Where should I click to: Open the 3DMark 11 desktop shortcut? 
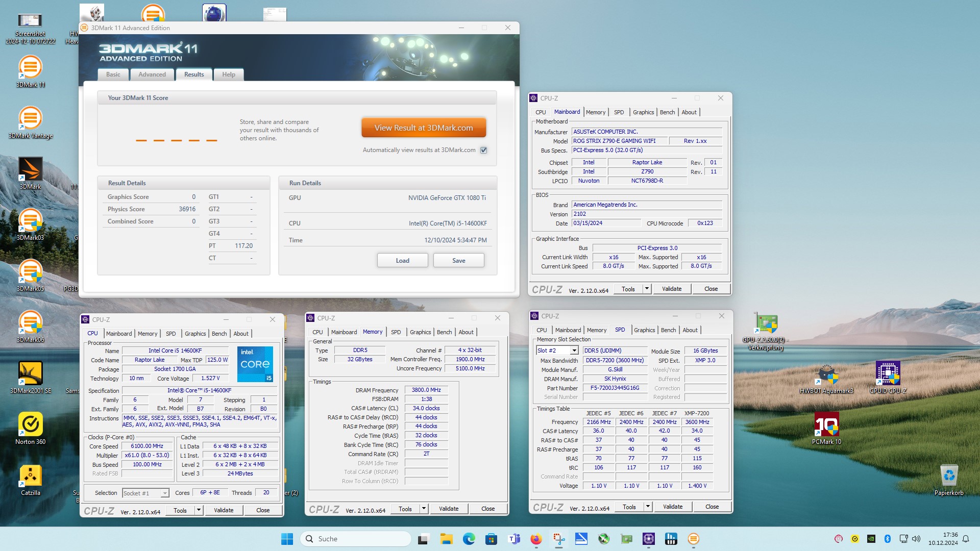30,71
